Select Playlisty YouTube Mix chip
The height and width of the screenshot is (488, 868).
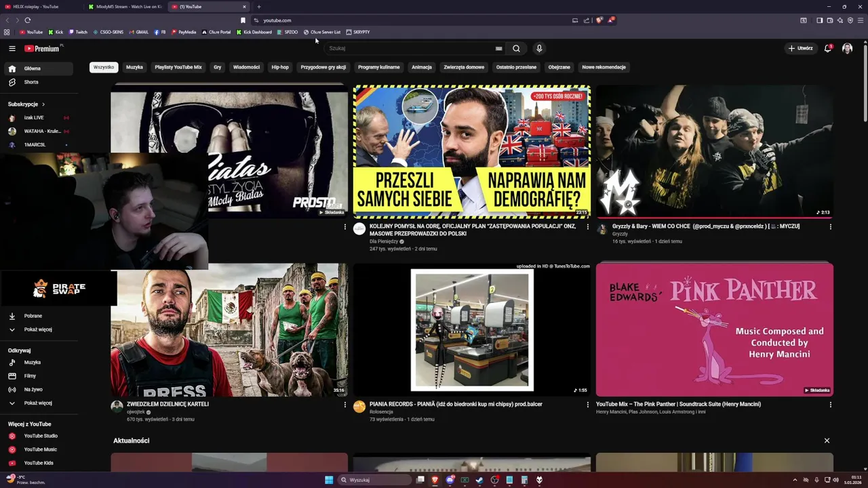point(178,67)
